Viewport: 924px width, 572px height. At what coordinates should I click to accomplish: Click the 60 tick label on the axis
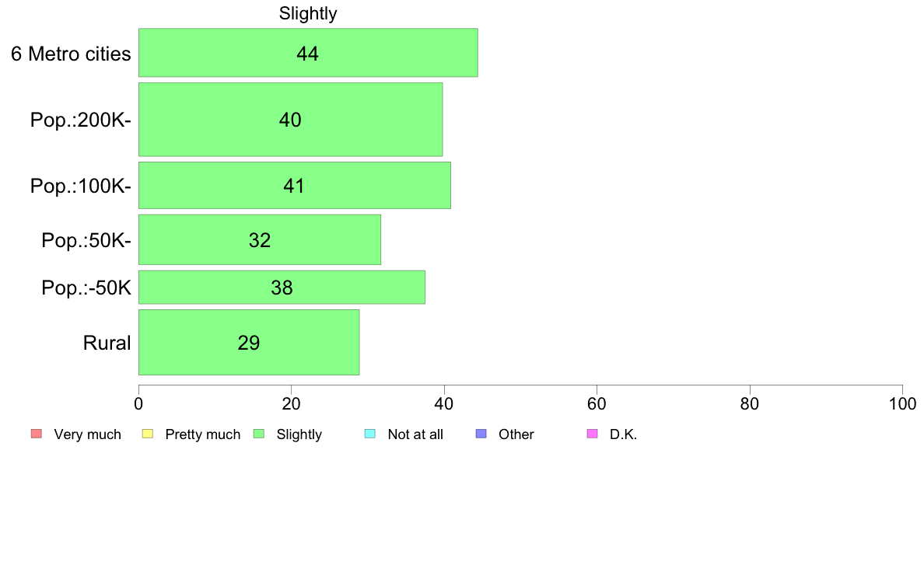tap(597, 403)
